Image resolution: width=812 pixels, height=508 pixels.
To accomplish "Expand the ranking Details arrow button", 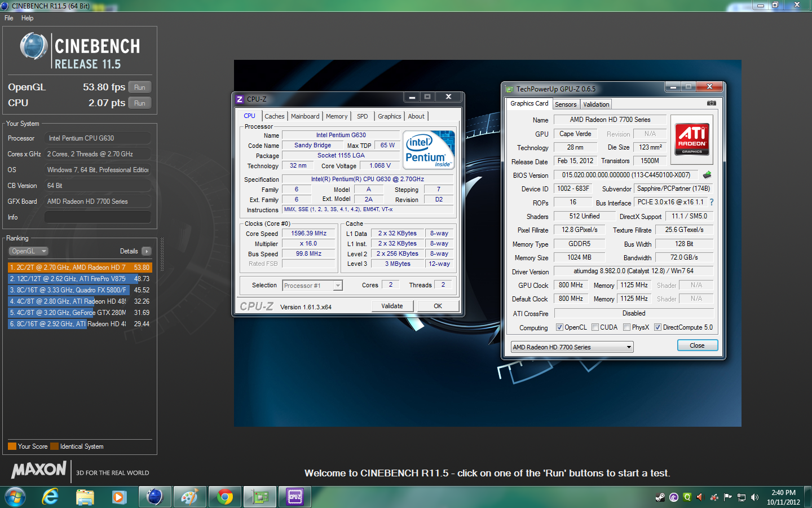I will coord(147,251).
